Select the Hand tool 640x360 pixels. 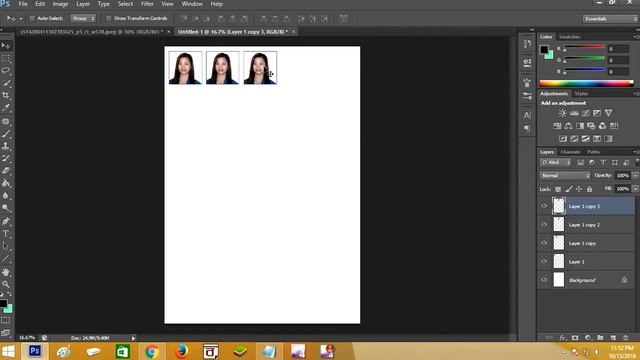coord(6,272)
